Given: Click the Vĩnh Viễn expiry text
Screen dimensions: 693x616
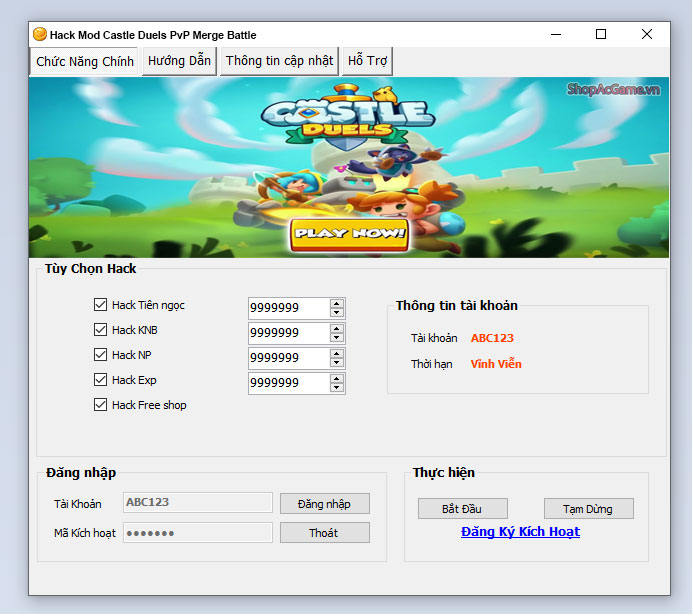Looking at the screenshot, I should pos(496,364).
